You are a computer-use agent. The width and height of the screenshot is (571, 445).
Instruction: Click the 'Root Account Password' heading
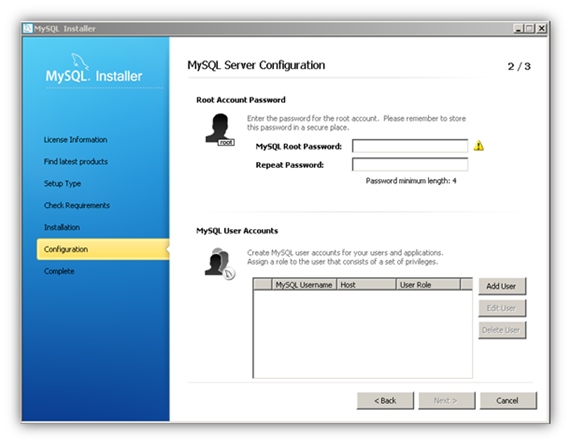pos(241,100)
